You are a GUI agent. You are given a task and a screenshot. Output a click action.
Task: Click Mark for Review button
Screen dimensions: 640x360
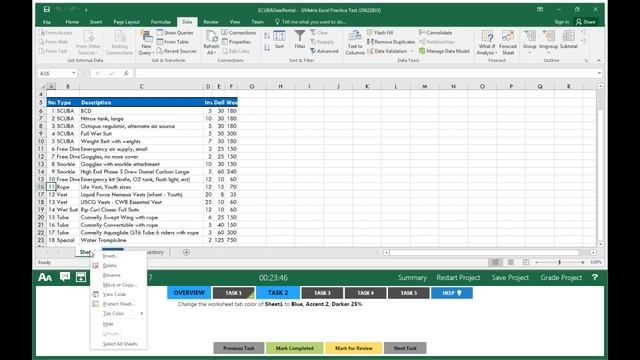point(353,348)
